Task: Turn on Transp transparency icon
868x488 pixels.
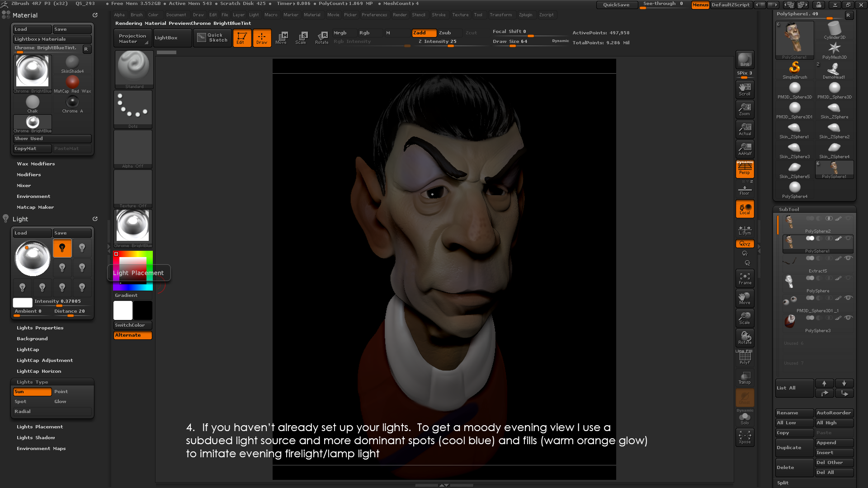Action: [x=745, y=378]
